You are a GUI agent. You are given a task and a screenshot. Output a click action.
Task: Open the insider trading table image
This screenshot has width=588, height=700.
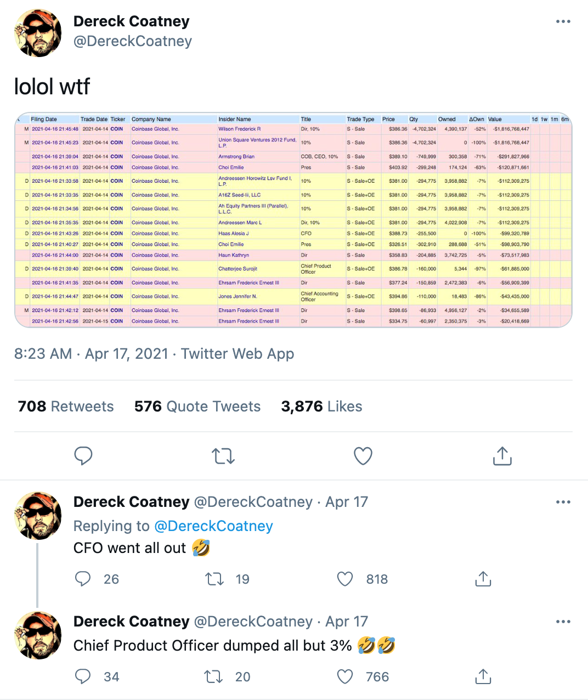click(x=294, y=219)
